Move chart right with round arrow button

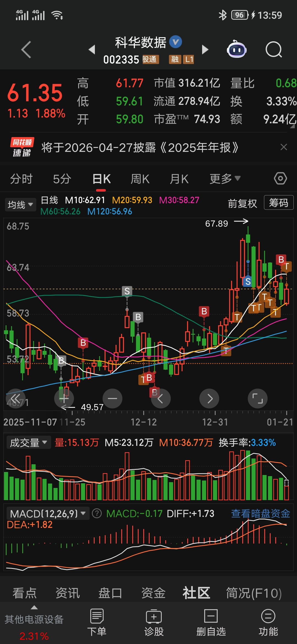click(x=209, y=399)
